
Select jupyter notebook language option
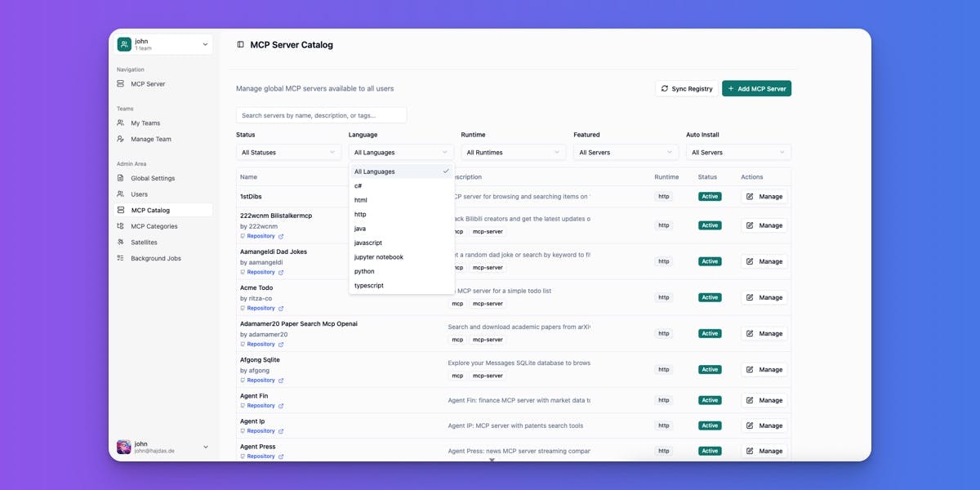coord(401,257)
